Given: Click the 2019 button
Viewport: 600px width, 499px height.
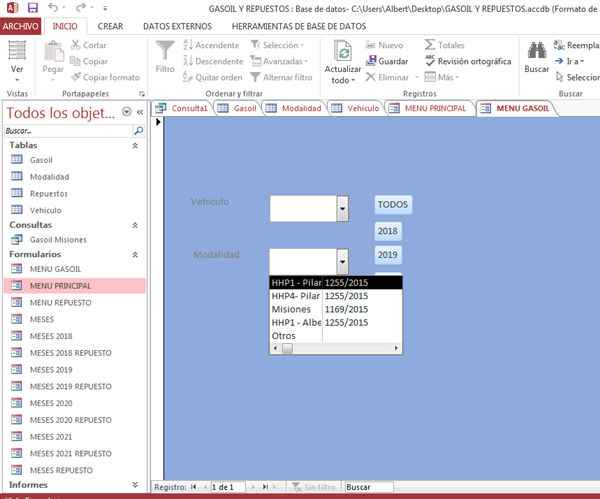Looking at the screenshot, I should (388, 255).
